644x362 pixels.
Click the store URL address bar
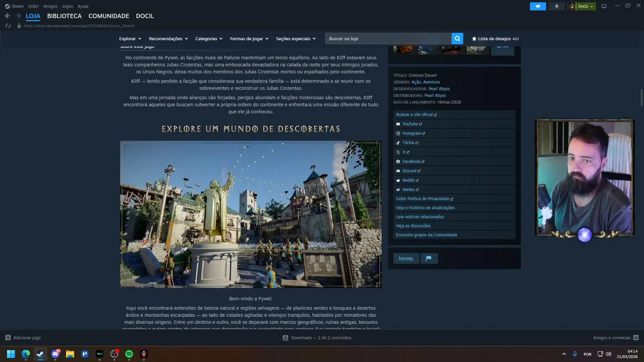coord(79,26)
